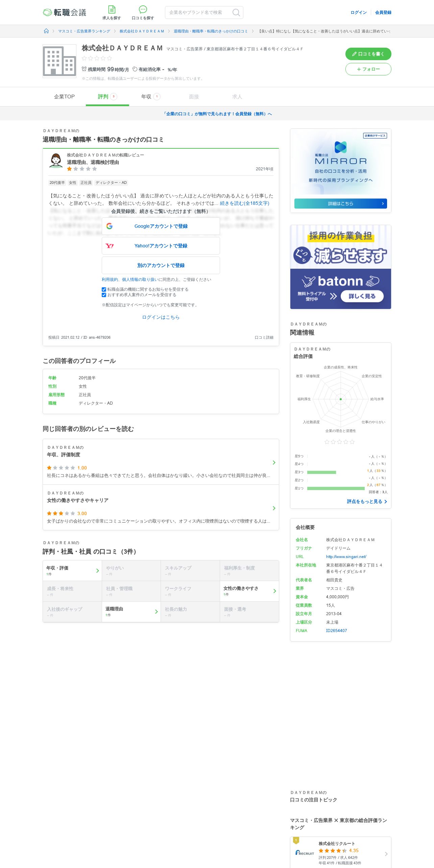
Task: Click the review one-star rating
Action: [x=82, y=169]
